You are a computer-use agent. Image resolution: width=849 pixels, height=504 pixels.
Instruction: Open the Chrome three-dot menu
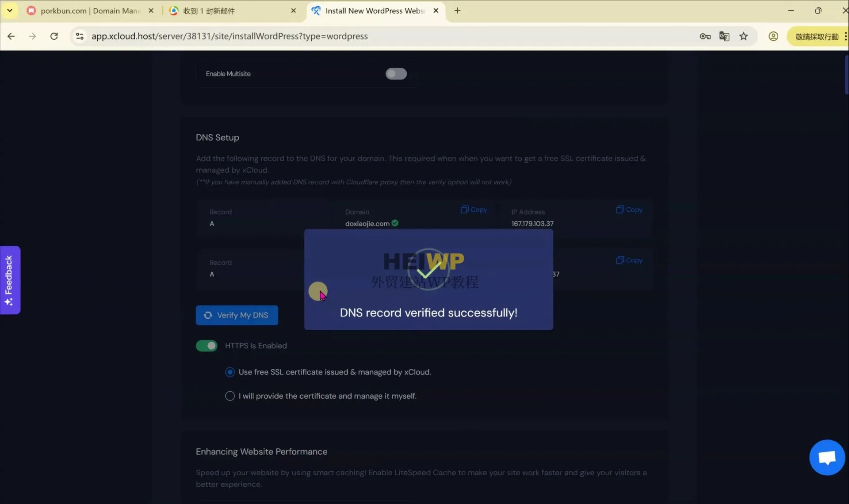(x=845, y=36)
